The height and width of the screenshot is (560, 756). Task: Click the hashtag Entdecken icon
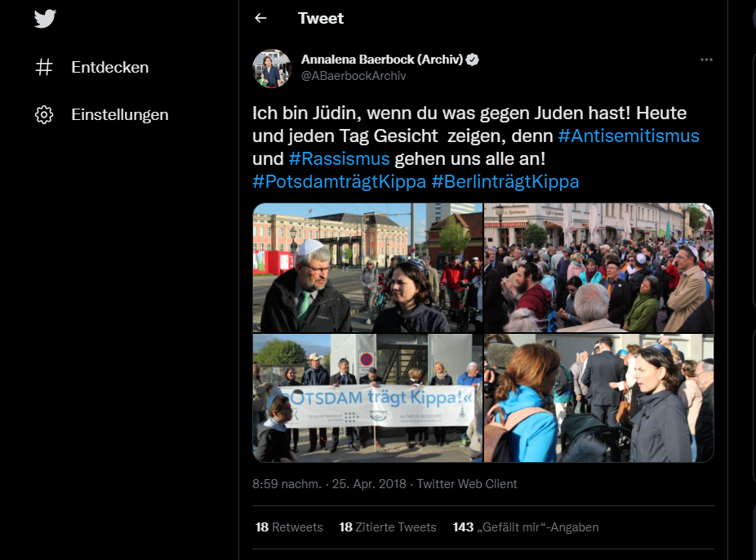point(44,67)
